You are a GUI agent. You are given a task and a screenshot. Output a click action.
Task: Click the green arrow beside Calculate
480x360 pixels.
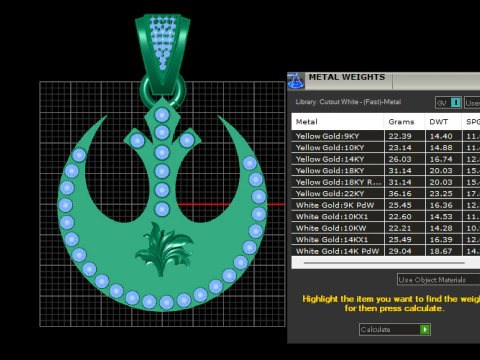click(425, 329)
